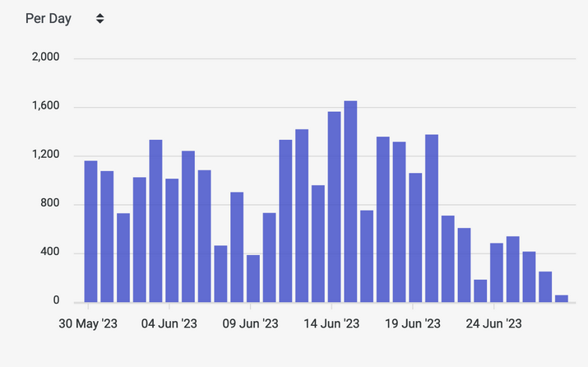Screen dimensions: 588x367
Task: Click the 24 Jun '23 x-axis label
Action: coord(495,323)
